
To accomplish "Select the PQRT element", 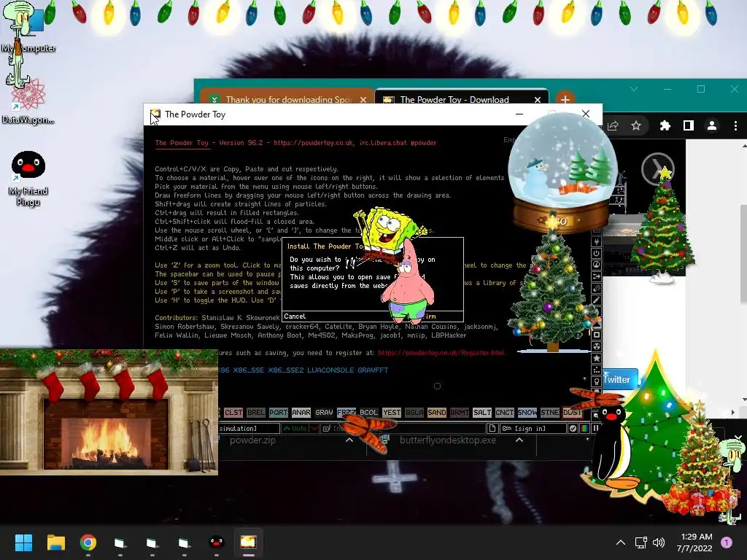I will tap(278, 413).
